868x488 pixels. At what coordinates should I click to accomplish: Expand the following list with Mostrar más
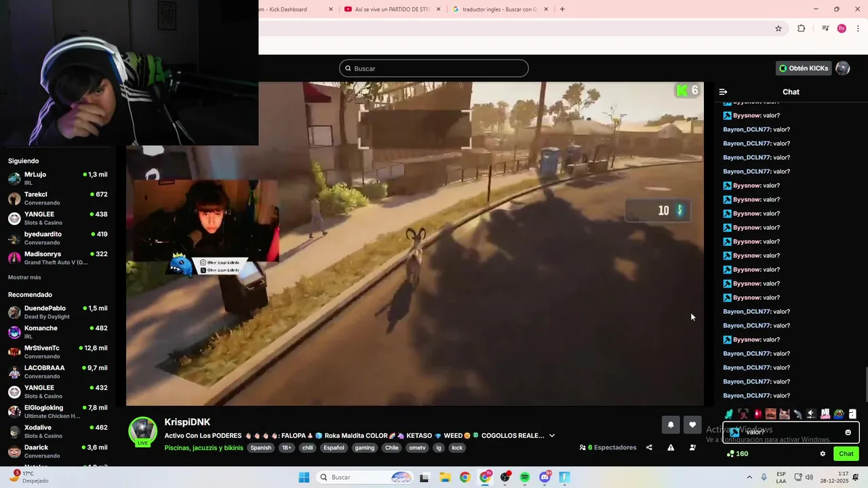(x=24, y=277)
